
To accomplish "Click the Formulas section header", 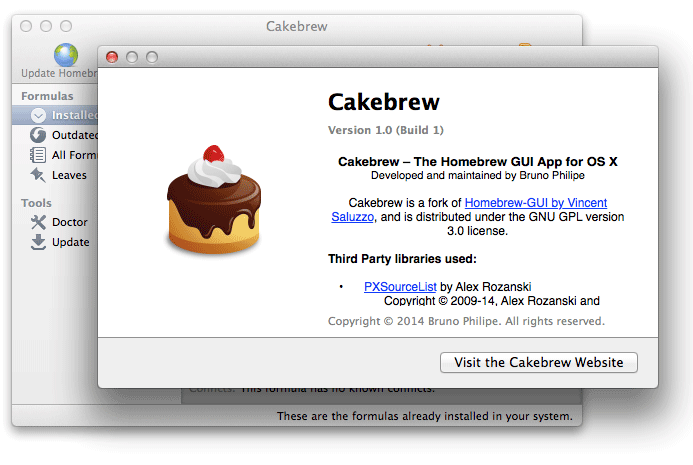I will point(47,96).
